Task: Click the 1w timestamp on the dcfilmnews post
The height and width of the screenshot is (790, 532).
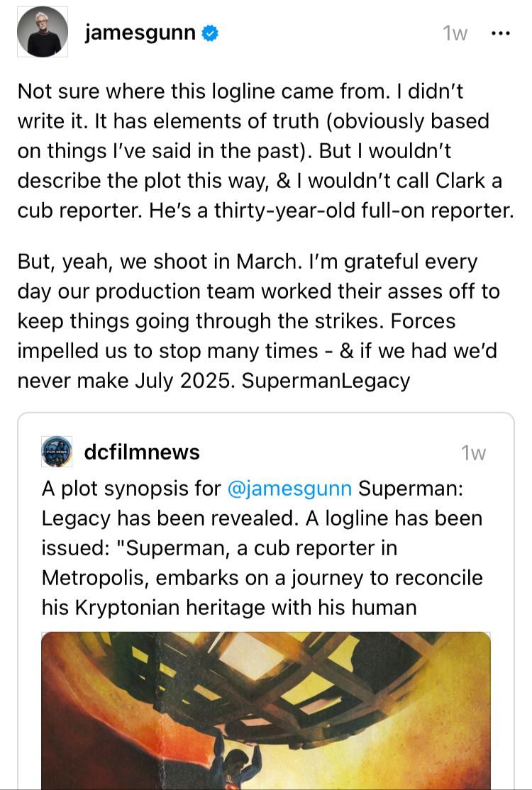Action: click(x=474, y=453)
